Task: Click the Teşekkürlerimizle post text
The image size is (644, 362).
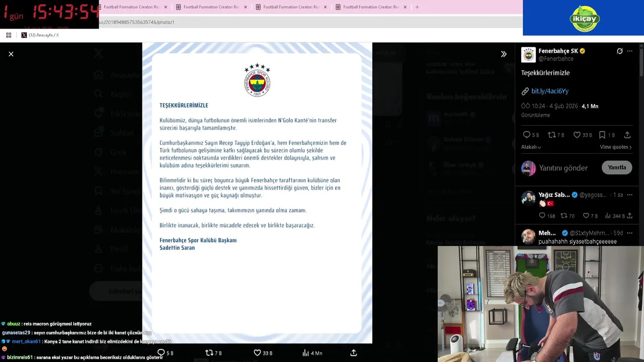Action: 545,73
